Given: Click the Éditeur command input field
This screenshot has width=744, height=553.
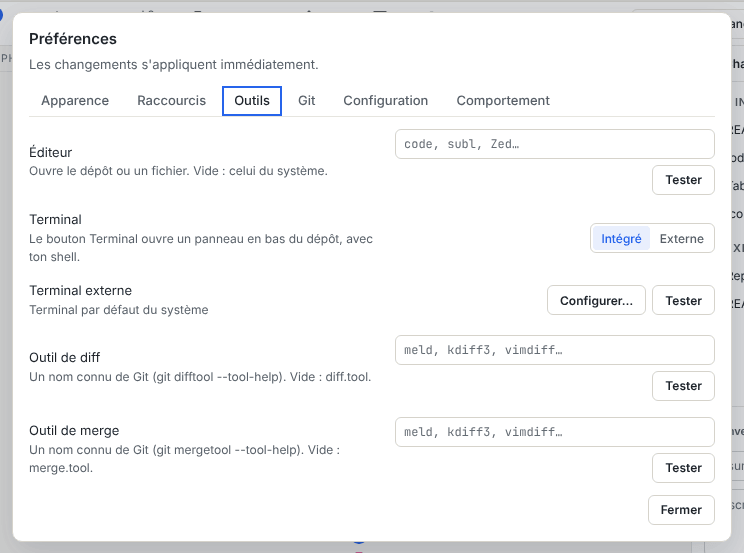Looking at the screenshot, I should (x=555, y=144).
